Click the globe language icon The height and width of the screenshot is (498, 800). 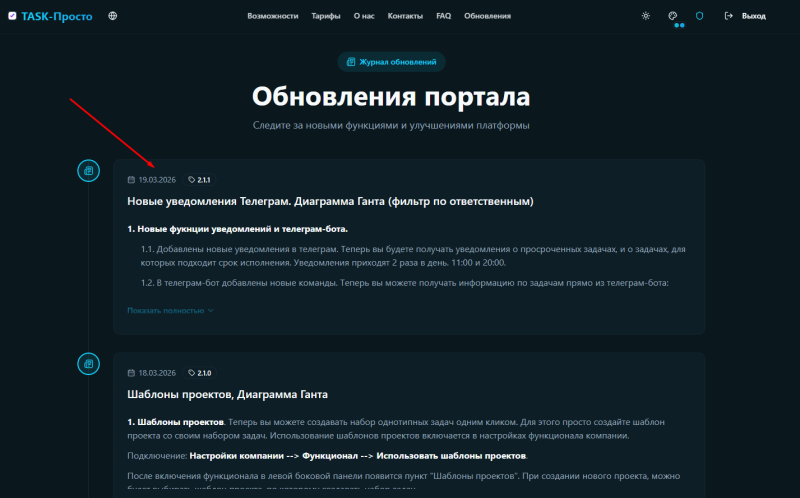coord(112,16)
